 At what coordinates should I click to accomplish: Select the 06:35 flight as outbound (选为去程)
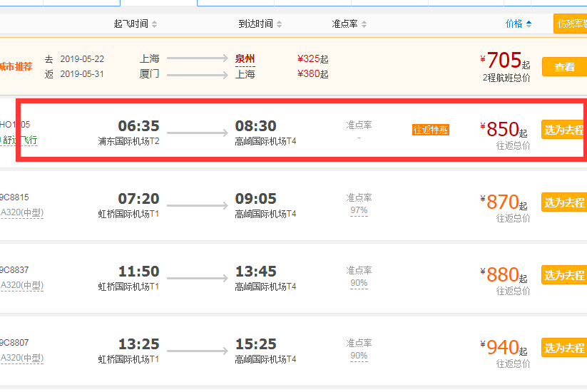563,130
